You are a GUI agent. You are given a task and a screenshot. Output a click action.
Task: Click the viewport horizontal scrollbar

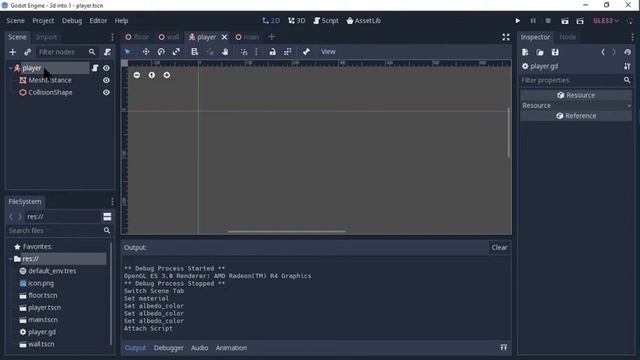(287, 231)
